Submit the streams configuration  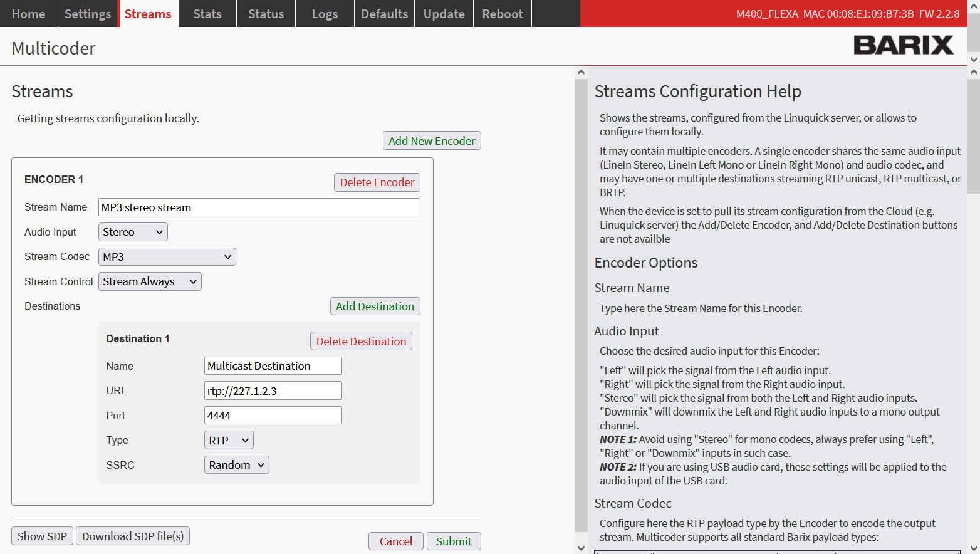click(454, 541)
